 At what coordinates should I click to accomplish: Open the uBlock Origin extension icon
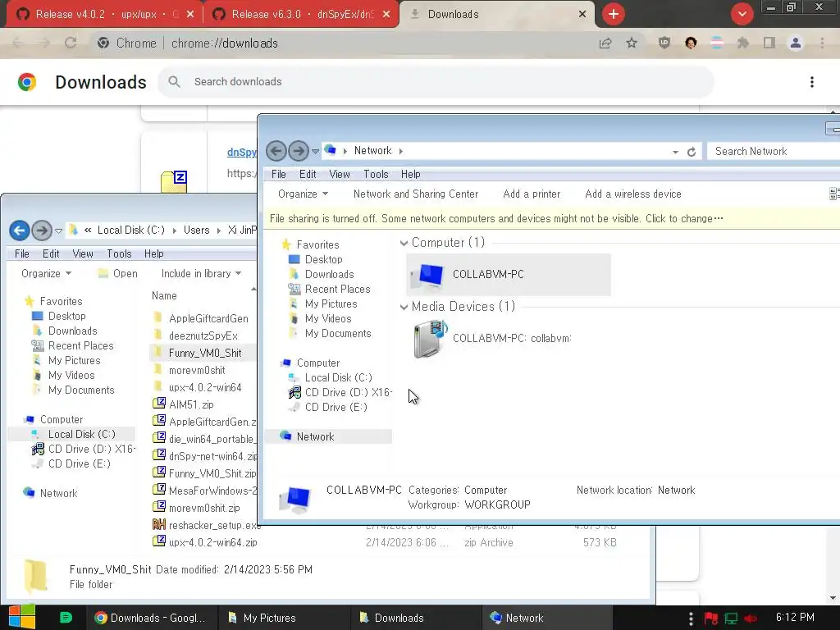tap(664, 43)
